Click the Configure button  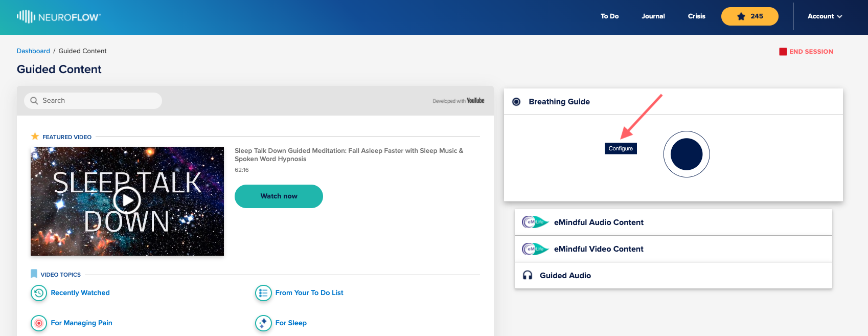coord(621,148)
